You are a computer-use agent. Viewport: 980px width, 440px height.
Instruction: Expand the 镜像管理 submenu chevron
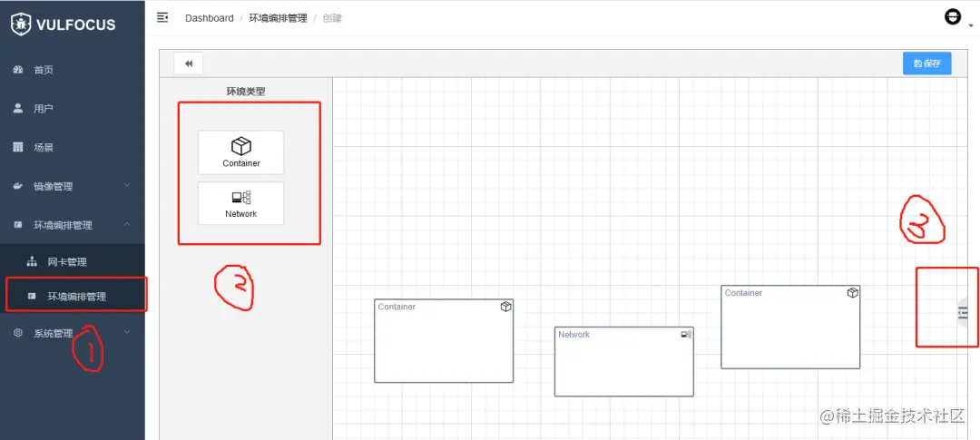[127, 186]
